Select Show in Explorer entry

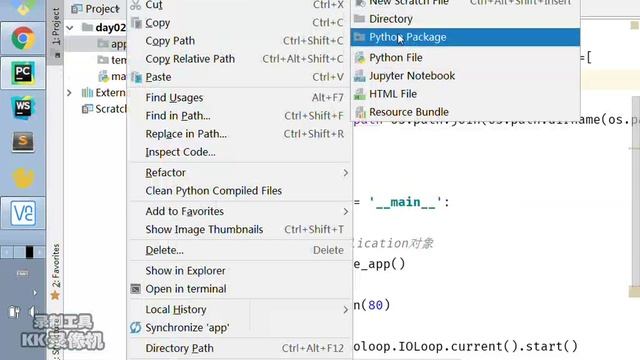point(240,271)
